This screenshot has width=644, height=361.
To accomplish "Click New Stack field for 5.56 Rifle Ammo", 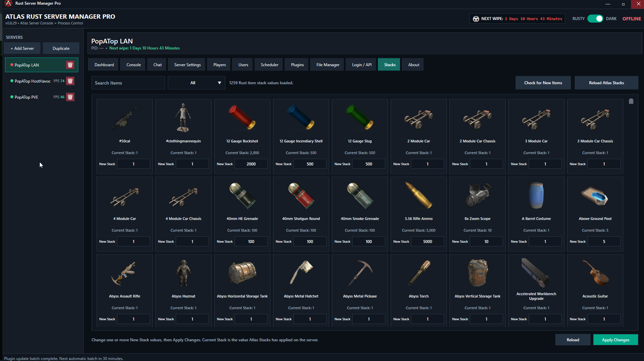I will 427,242.
